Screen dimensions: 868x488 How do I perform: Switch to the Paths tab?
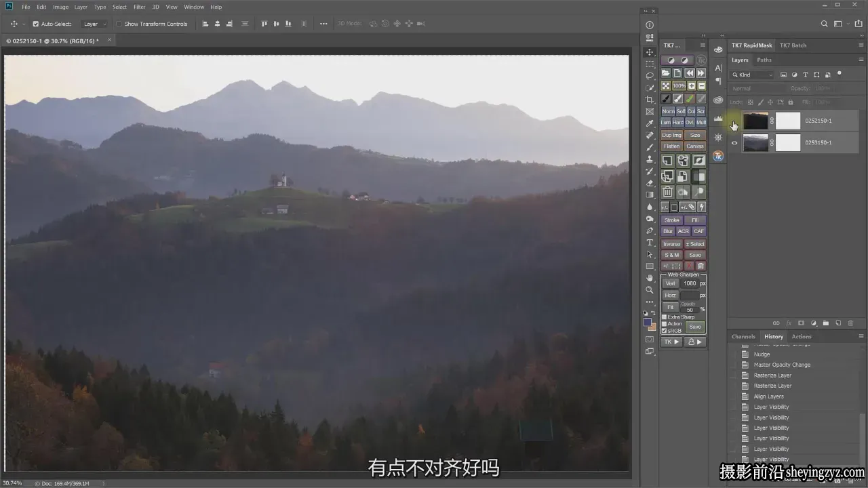coord(764,60)
